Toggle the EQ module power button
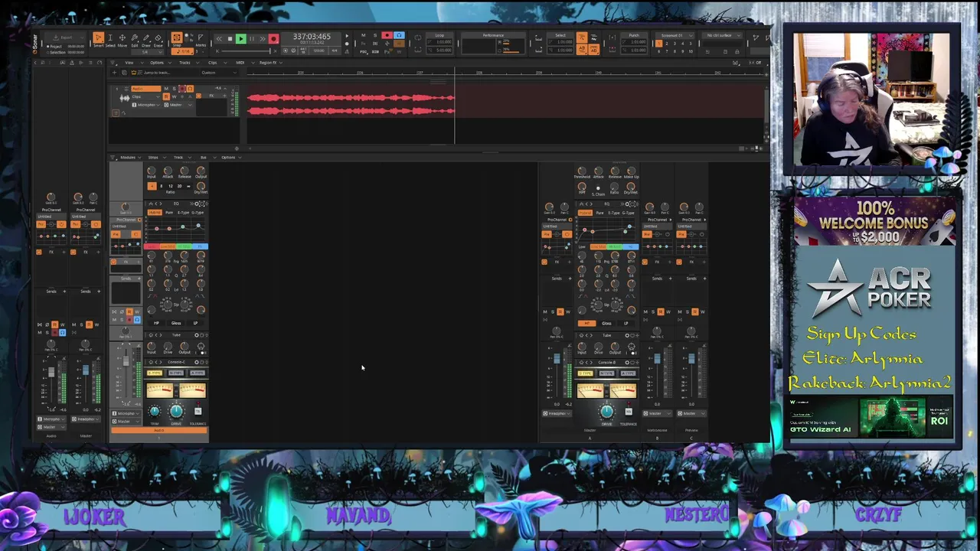The height and width of the screenshot is (551, 980). point(201,204)
